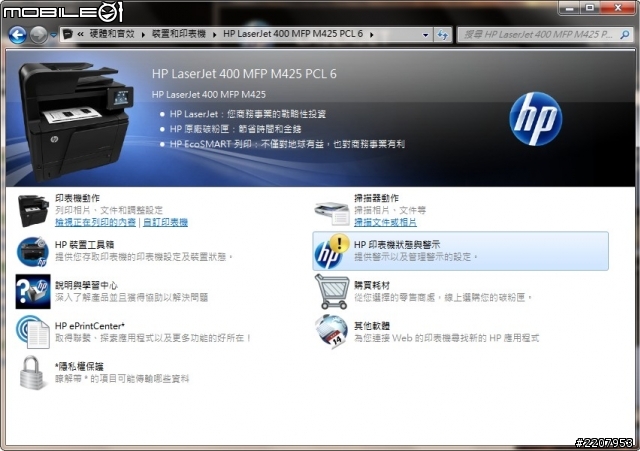Screen dimensions: 640x451
Task: Click 列印相片、文件和調整設定 description
Action: [109, 210]
